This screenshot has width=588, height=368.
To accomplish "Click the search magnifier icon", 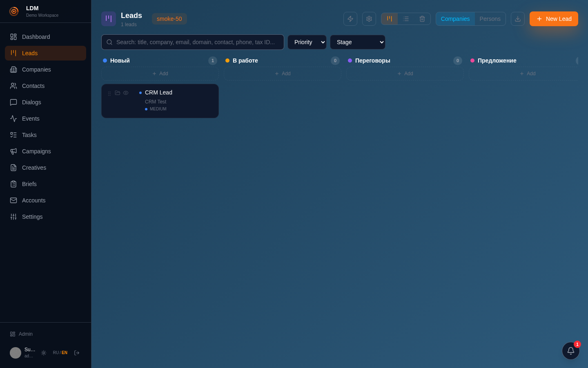I will tap(109, 42).
